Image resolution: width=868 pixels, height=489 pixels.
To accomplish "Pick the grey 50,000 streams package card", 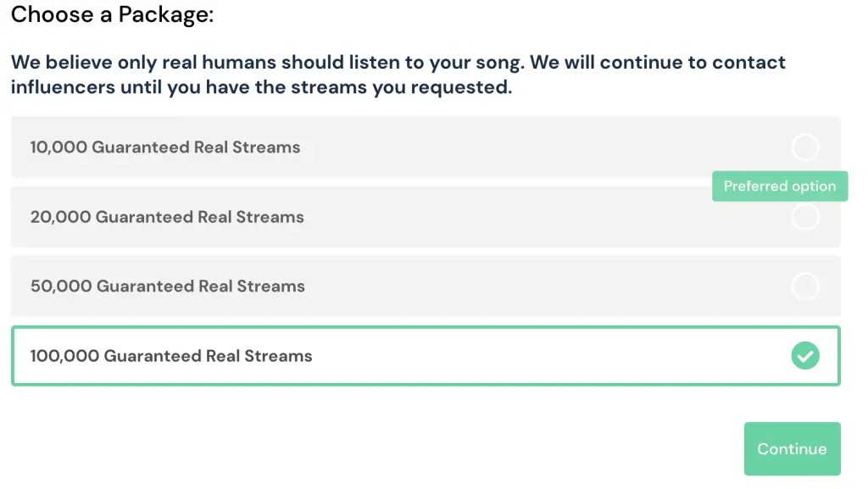I will (426, 286).
